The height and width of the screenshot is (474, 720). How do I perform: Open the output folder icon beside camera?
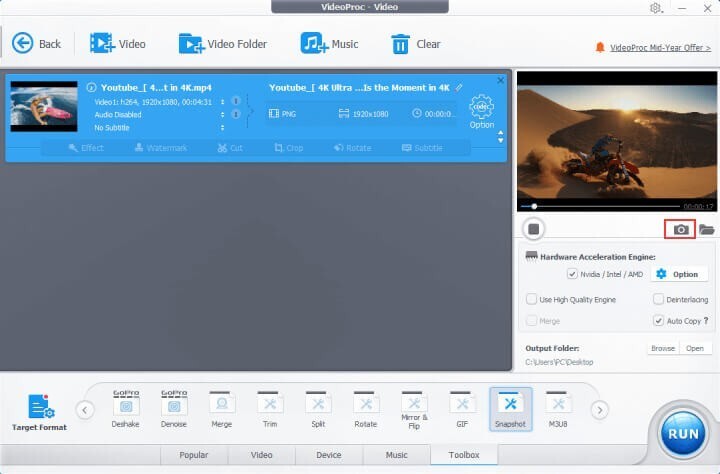[x=706, y=229]
